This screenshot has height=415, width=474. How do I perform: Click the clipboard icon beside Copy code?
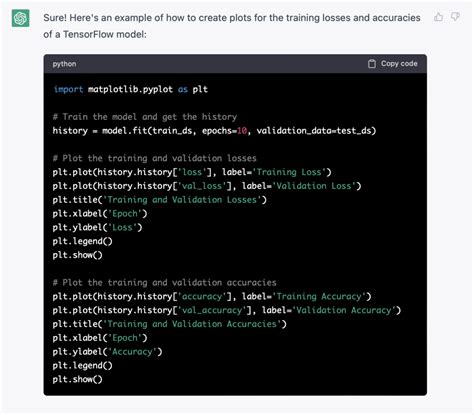tap(372, 64)
